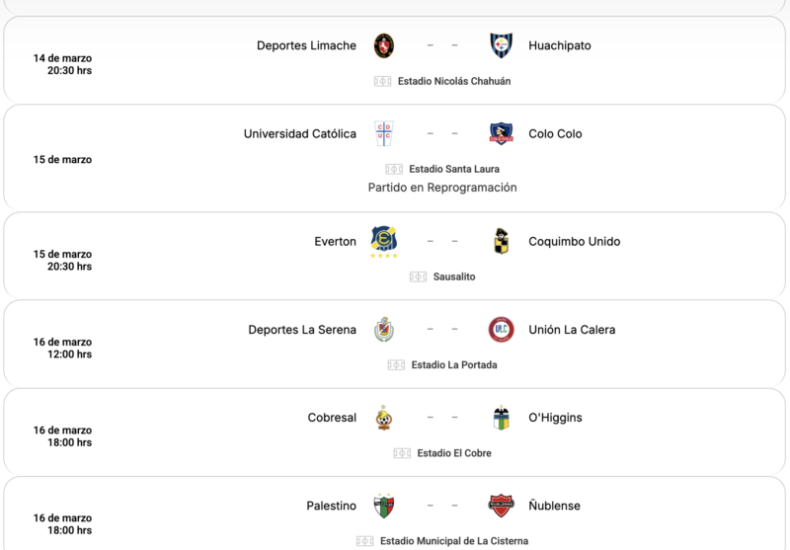Select the Colo Colo club badge
790x550 pixels.
[x=501, y=134]
